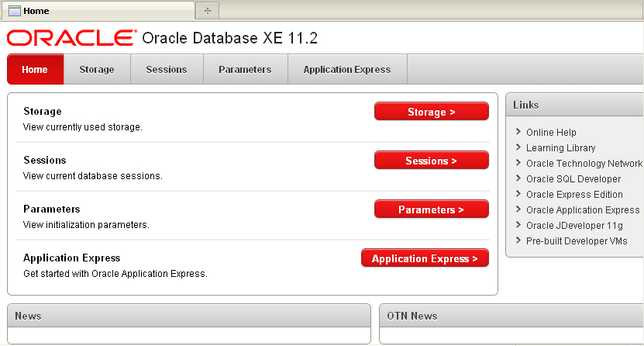
Task: Select the Application Express navigation tab
Action: pos(347,69)
